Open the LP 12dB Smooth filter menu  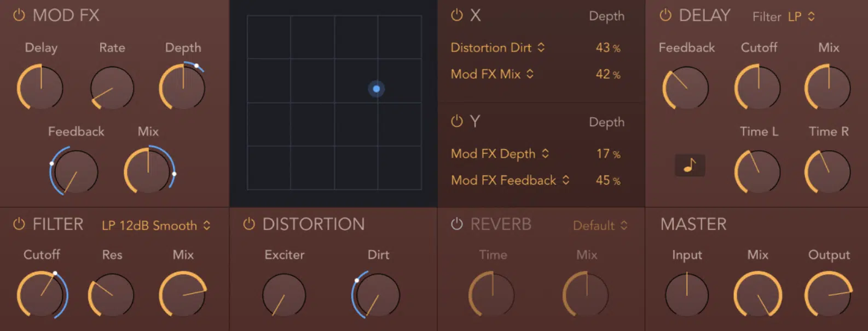tap(156, 225)
